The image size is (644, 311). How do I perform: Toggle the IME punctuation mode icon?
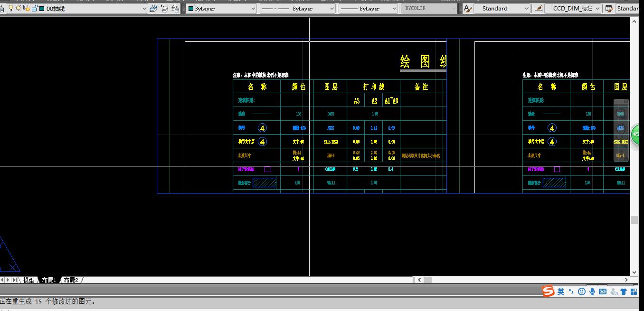click(x=571, y=292)
